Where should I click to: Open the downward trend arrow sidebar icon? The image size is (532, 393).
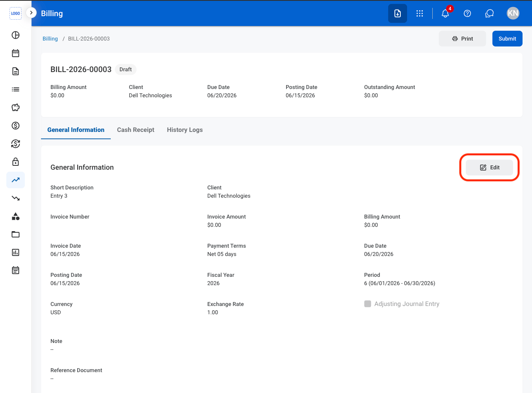[x=15, y=198]
